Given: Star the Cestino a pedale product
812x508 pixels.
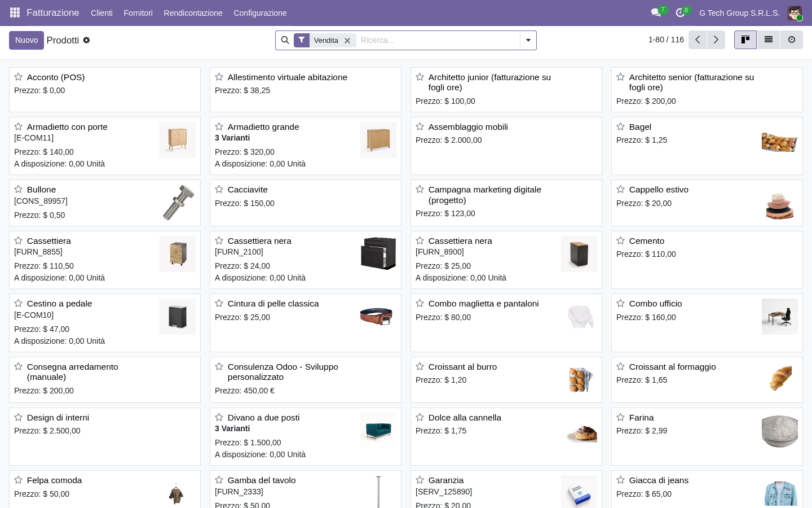Looking at the screenshot, I should tap(19, 303).
